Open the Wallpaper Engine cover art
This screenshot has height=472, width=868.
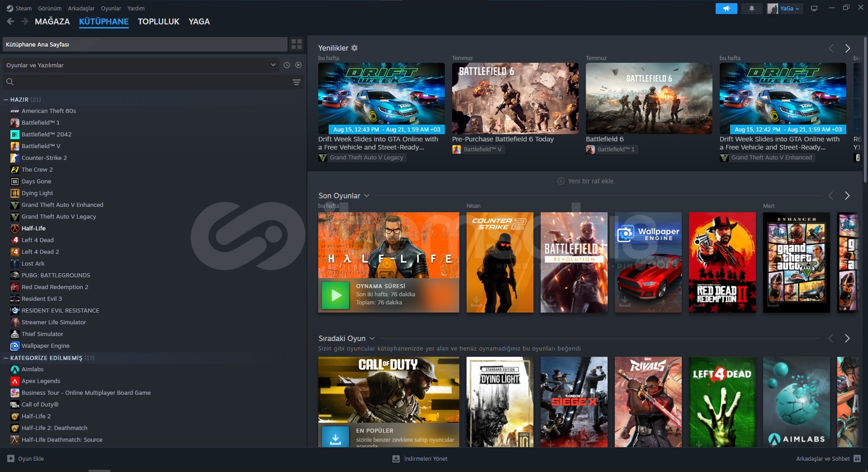coord(648,262)
